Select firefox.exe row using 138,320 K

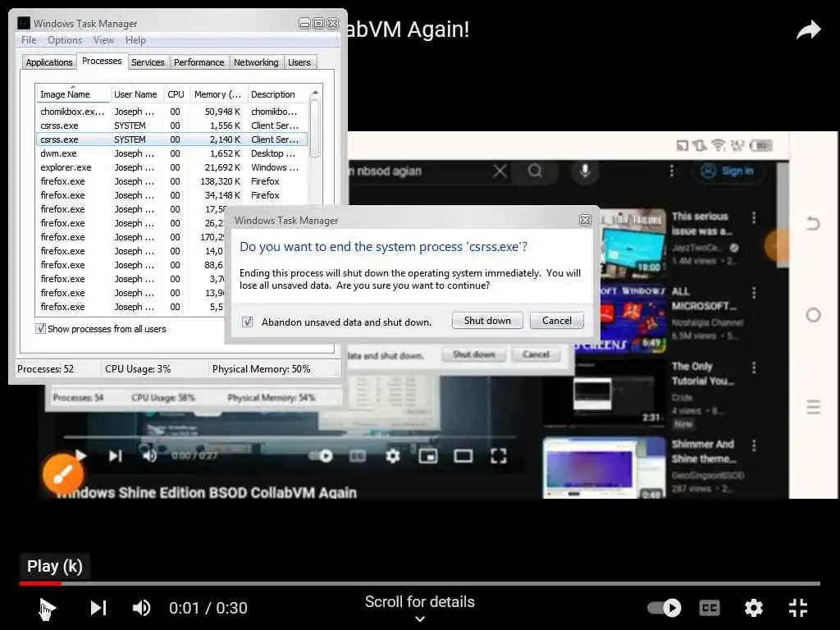171,181
